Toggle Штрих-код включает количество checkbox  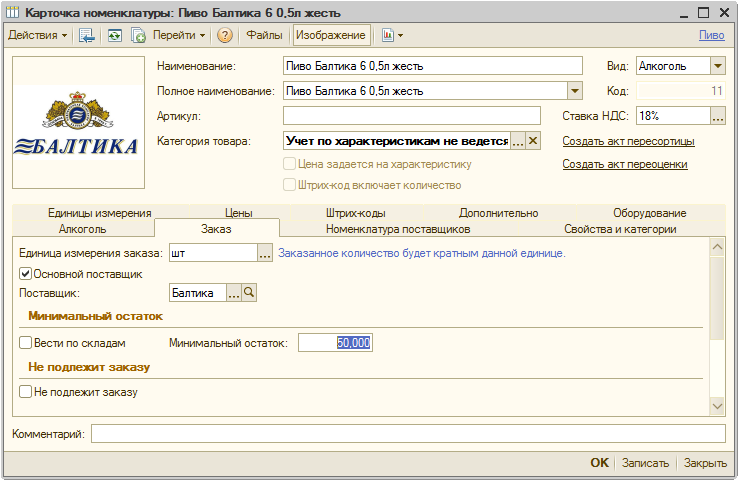point(289,184)
